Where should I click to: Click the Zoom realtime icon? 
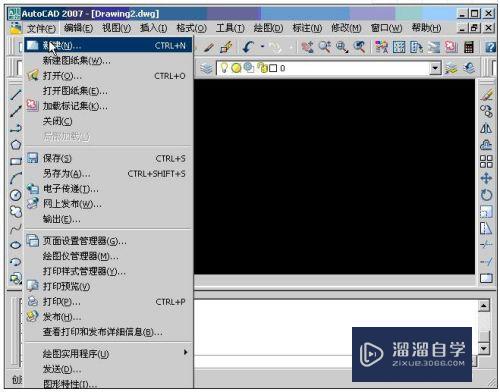click(x=325, y=47)
